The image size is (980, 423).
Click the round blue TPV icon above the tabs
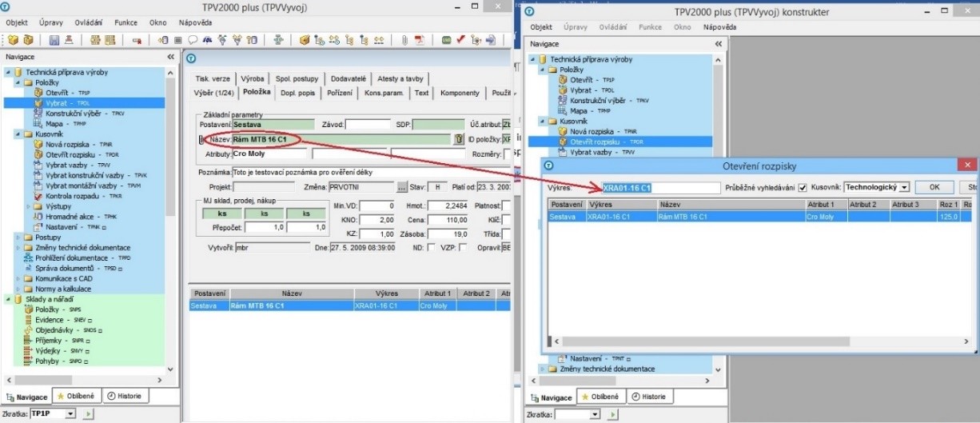[191, 58]
